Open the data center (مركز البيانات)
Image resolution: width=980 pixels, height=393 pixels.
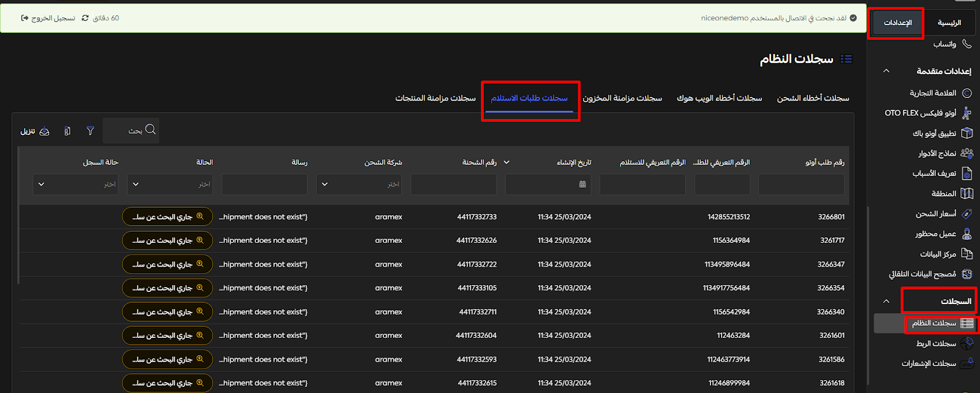pyautogui.click(x=946, y=254)
